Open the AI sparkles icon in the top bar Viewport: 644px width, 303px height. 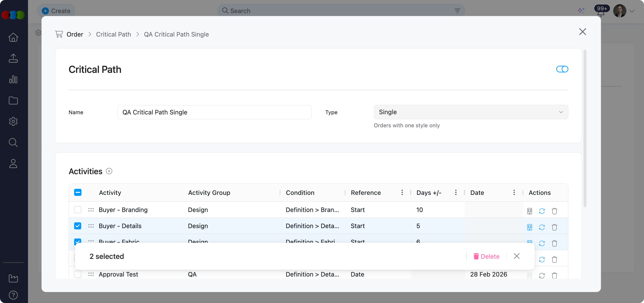[x=581, y=11]
